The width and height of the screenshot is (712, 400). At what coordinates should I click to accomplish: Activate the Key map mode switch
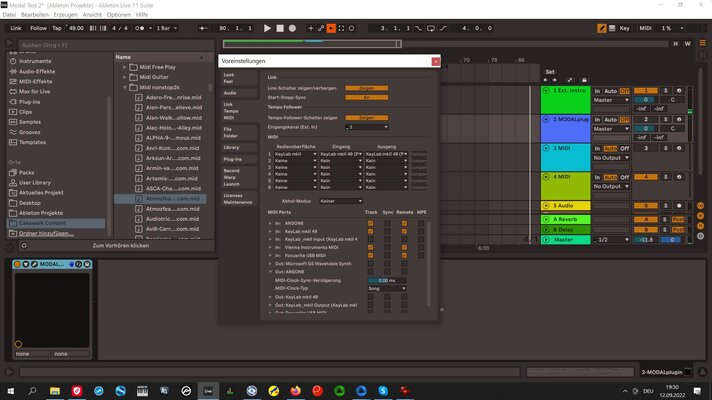coord(624,28)
